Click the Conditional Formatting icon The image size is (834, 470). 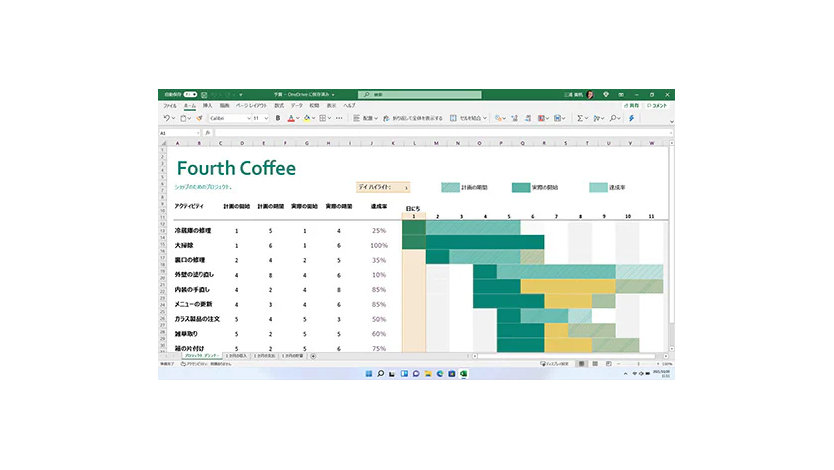pyautogui.click(x=541, y=118)
